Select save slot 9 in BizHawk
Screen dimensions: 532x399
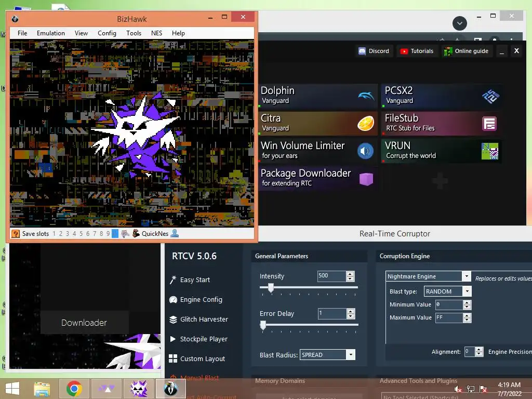click(108, 233)
